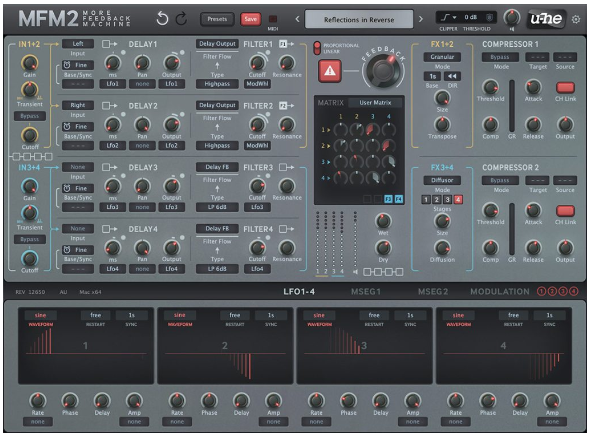590x436 pixels.
Task: Open LFO 1 waveform selector showing sine
Action: (40, 315)
